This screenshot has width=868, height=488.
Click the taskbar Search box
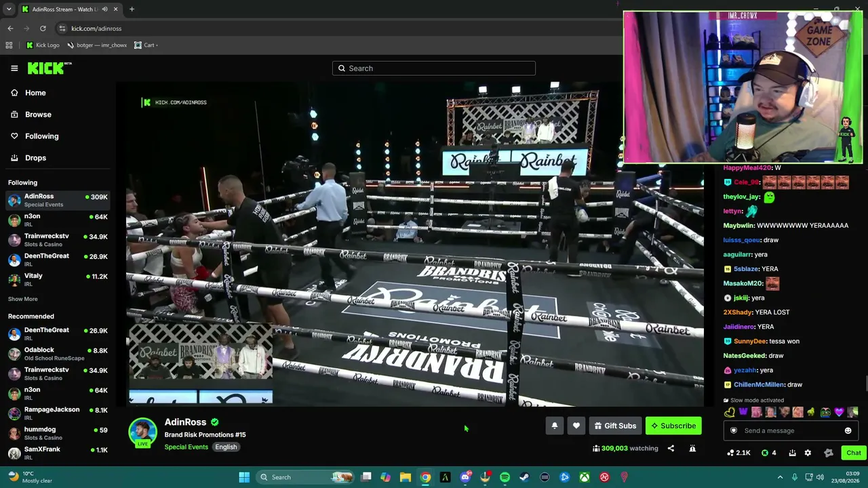coord(306,477)
